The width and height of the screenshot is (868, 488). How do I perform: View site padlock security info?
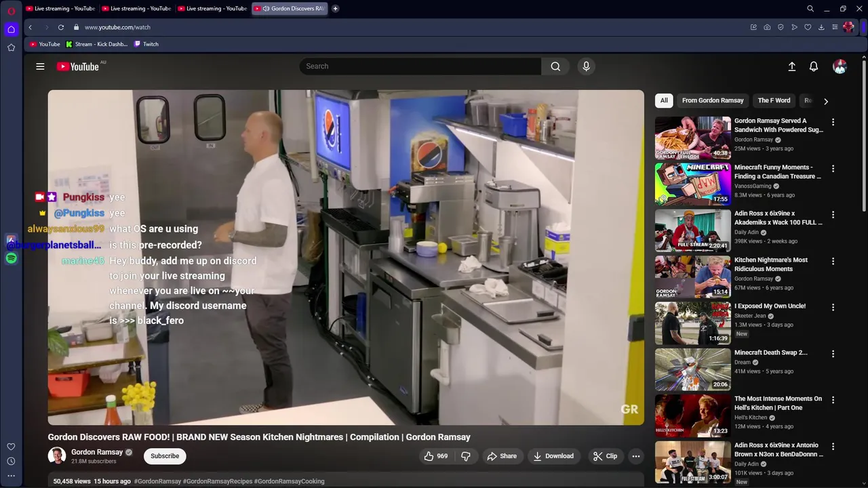pyautogui.click(x=76, y=27)
